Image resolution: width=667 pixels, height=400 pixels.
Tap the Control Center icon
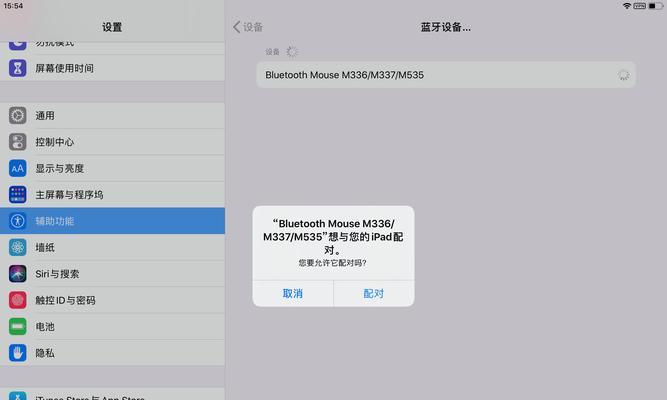coord(17,142)
